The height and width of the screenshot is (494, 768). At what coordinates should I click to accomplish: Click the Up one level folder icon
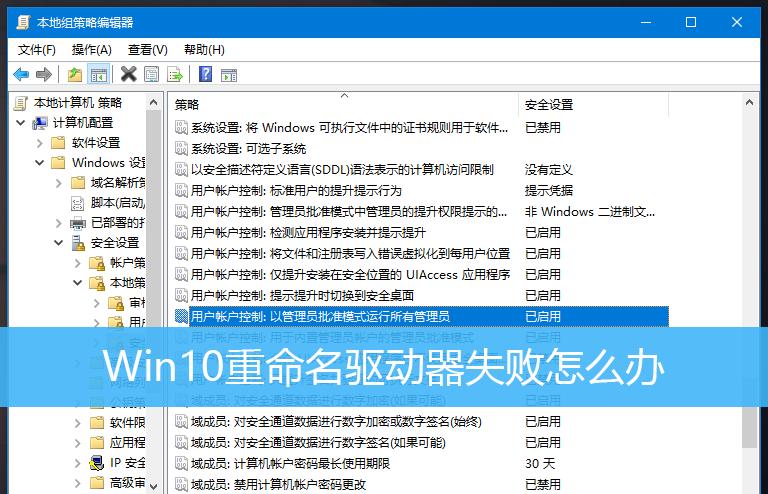coord(74,74)
